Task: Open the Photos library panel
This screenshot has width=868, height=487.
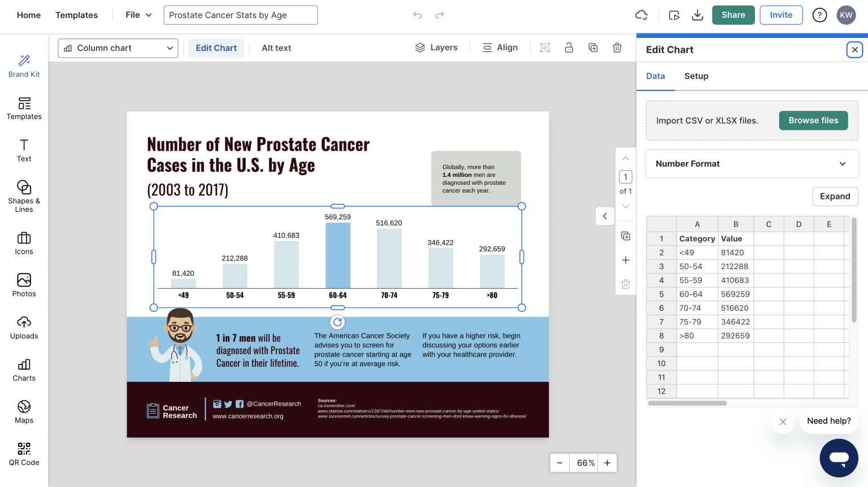Action: pyautogui.click(x=24, y=285)
